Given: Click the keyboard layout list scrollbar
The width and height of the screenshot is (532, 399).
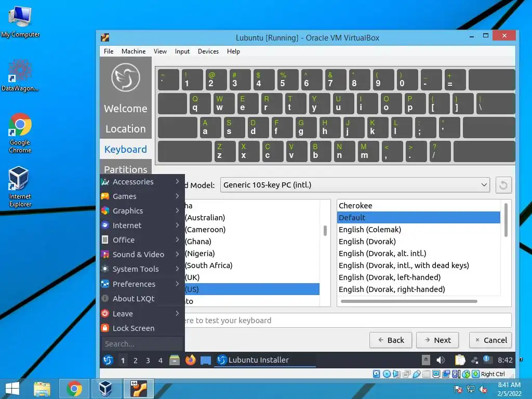Looking at the screenshot, I should (x=325, y=231).
